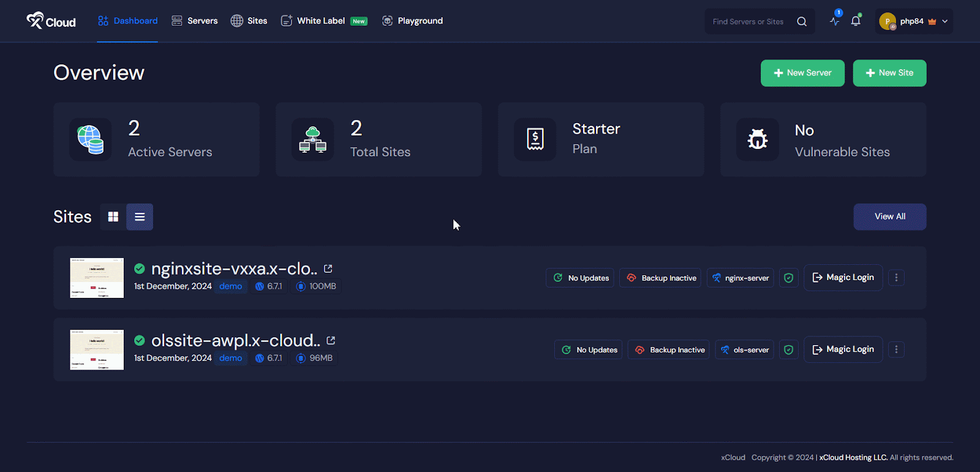
Task: Open the Playground tab
Action: tap(412, 21)
